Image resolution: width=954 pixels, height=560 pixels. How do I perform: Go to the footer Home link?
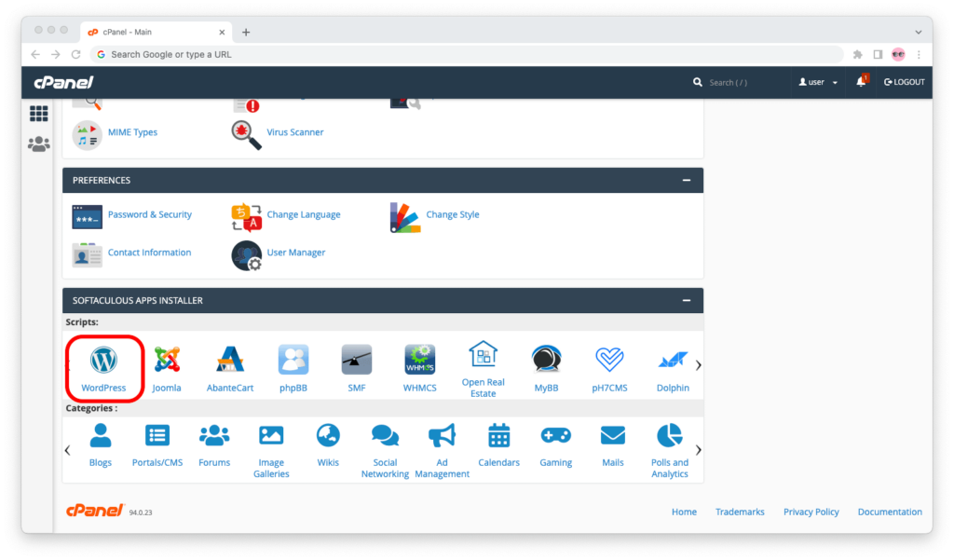coord(684,512)
